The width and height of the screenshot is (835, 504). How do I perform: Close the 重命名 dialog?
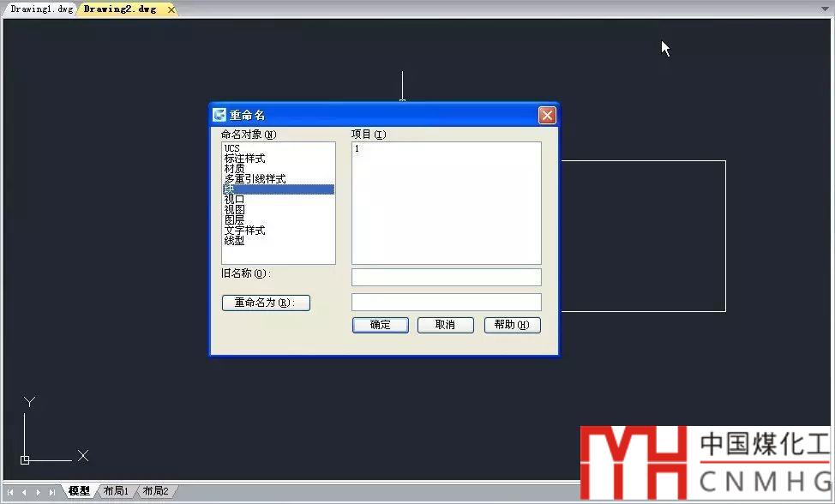click(x=547, y=115)
